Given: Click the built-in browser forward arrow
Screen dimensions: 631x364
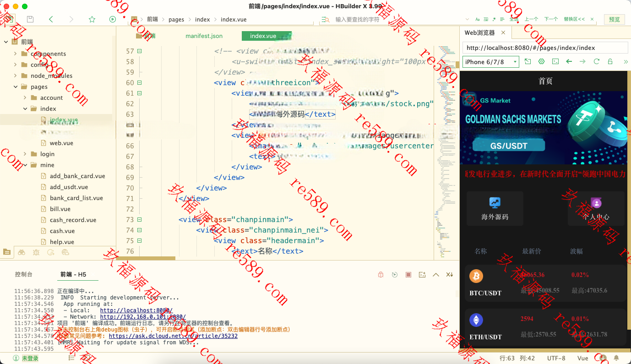Looking at the screenshot, I should 582,61.
